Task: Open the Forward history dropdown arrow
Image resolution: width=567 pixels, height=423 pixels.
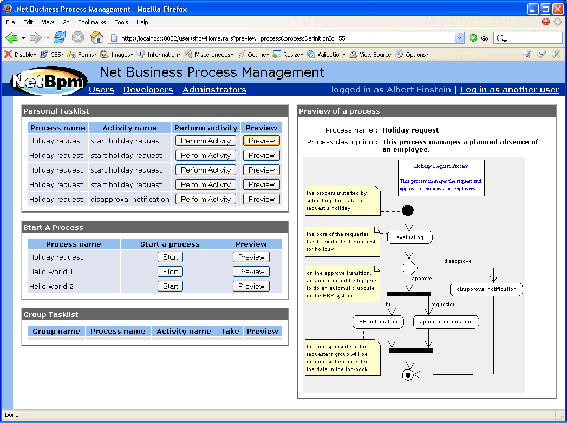Action: pyautogui.click(x=47, y=38)
